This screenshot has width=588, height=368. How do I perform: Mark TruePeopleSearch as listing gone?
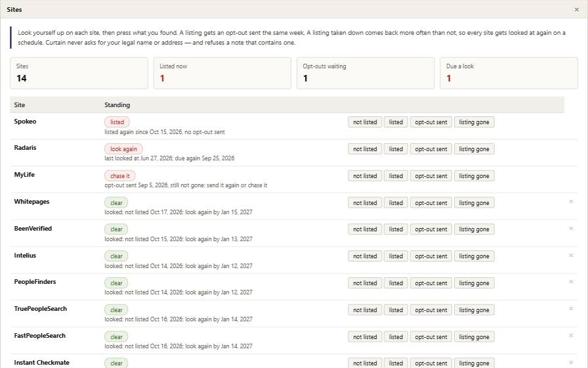click(474, 310)
